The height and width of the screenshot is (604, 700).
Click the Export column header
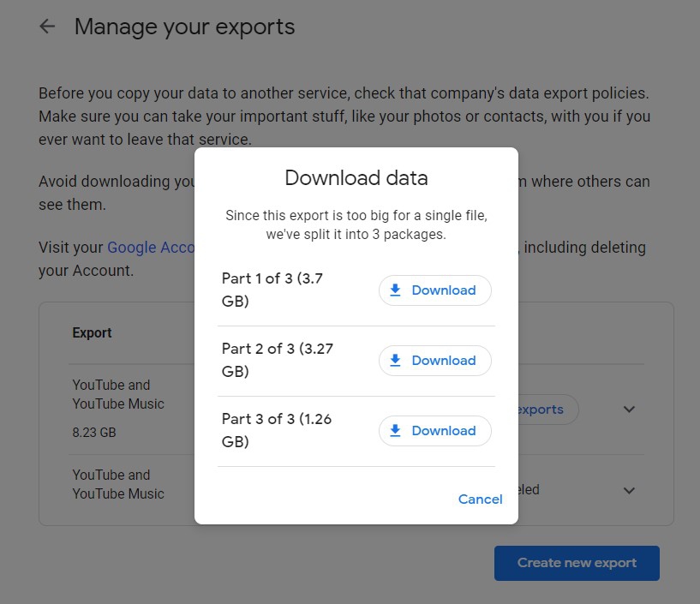[x=92, y=332]
